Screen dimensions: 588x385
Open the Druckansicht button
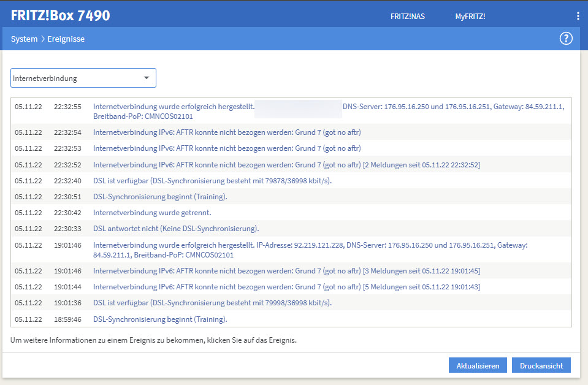pos(541,365)
